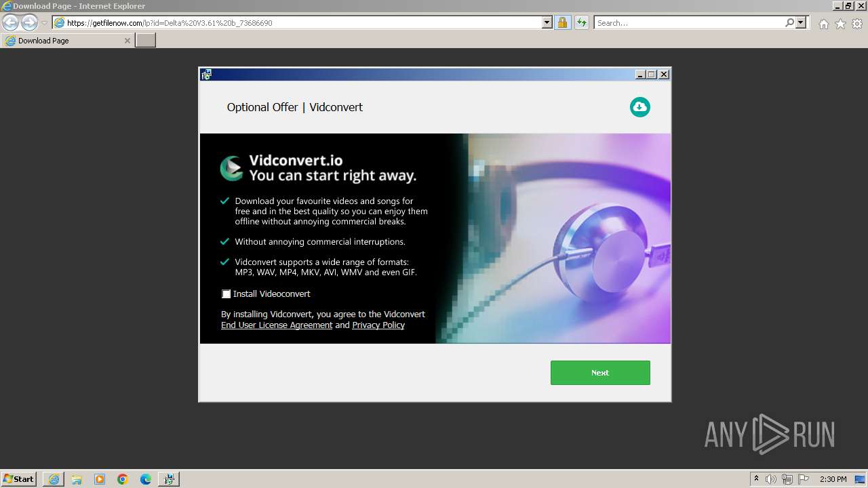Open the Favorites star icon
This screenshot has width=868, height=488.
tap(840, 24)
